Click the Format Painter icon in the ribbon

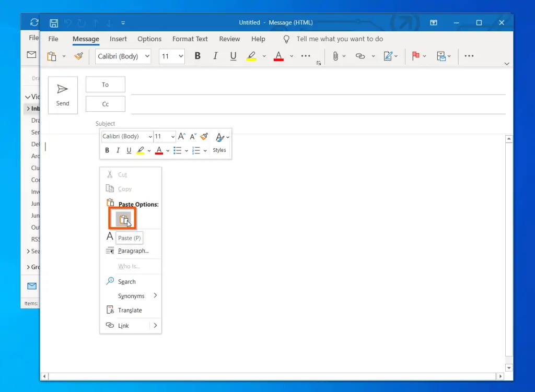coord(79,56)
